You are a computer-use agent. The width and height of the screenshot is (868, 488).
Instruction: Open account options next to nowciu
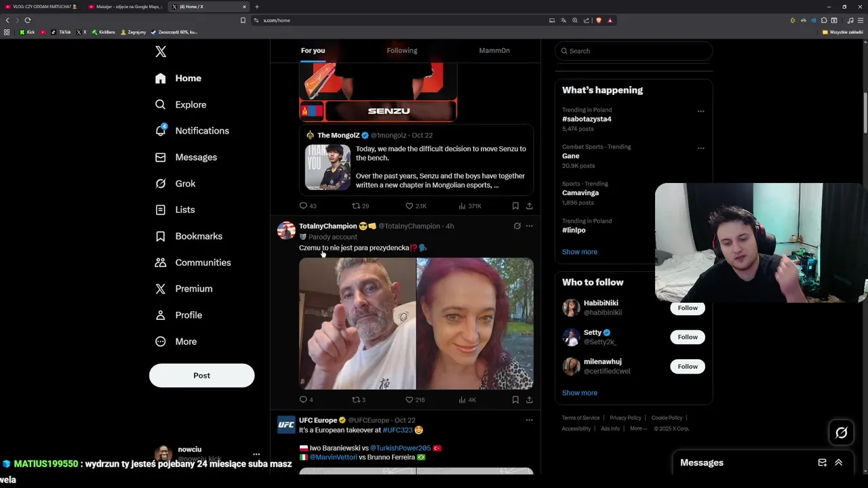[256, 454]
